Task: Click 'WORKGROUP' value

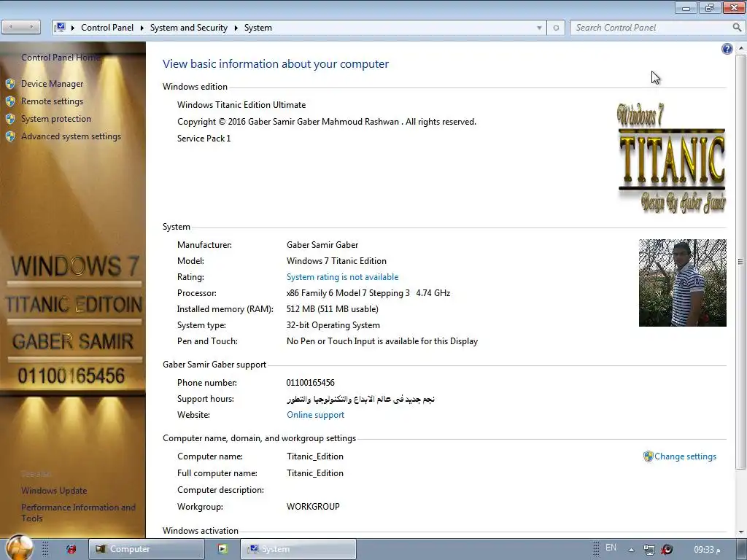Action: pyautogui.click(x=313, y=507)
